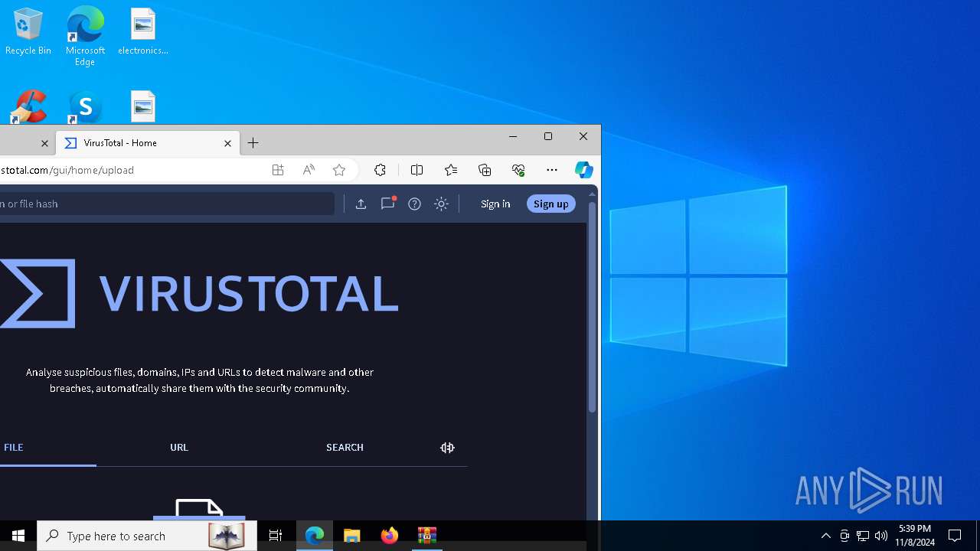Click the VirusTotal logo

198,293
